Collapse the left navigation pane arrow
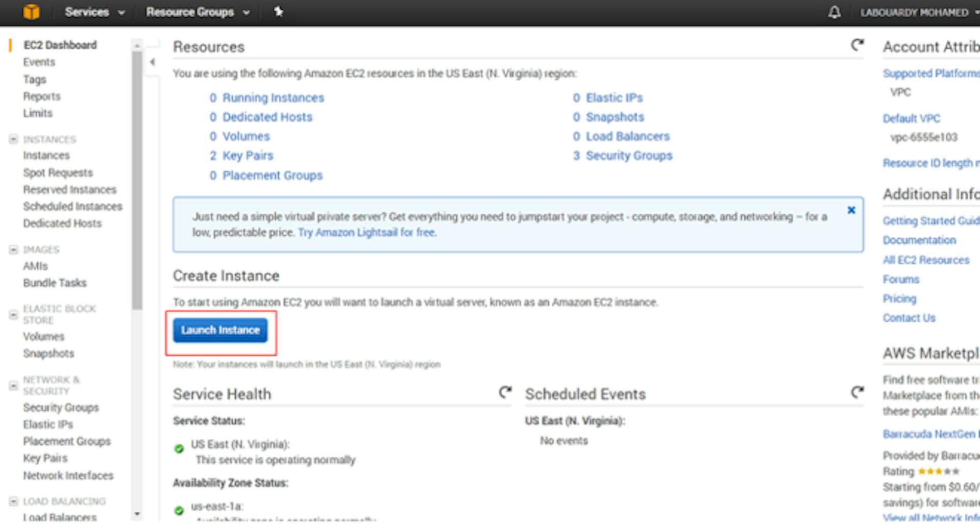 tap(152, 62)
